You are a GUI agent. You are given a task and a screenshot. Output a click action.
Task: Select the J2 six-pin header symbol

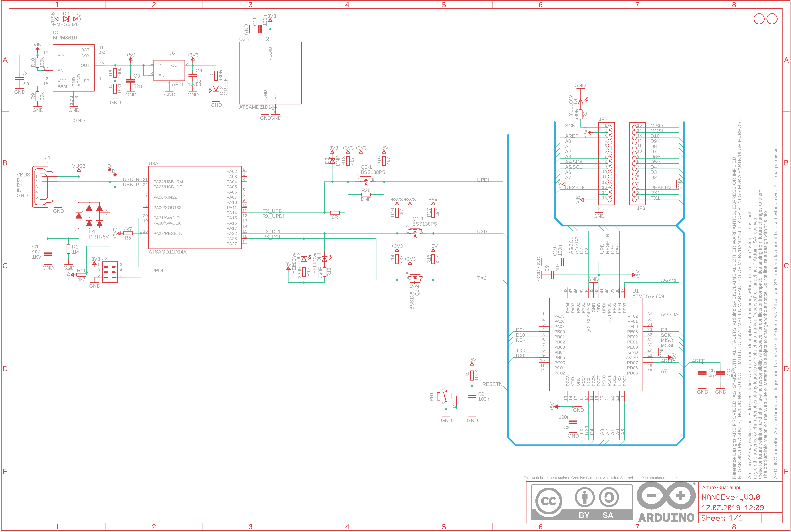click(110, 272)
